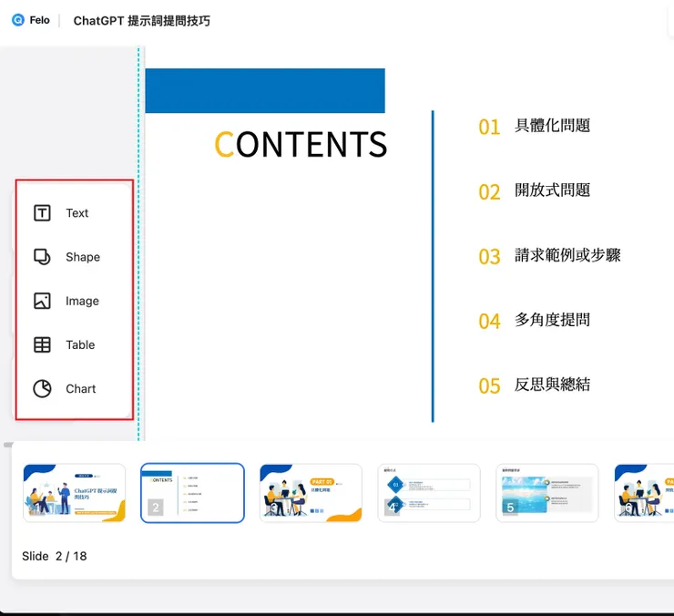Click the Text label in the insert panel
Screen dimensions: 674x616
(77, 213)
